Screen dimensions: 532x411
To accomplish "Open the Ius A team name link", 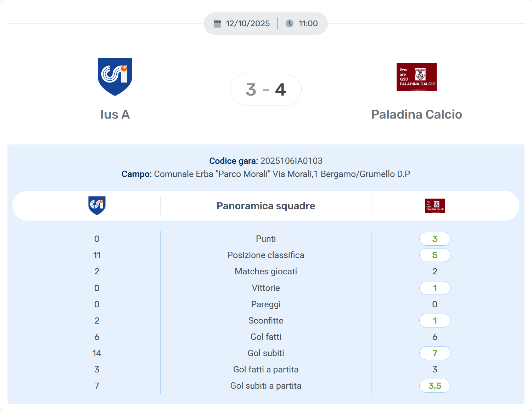I will 115,114.
